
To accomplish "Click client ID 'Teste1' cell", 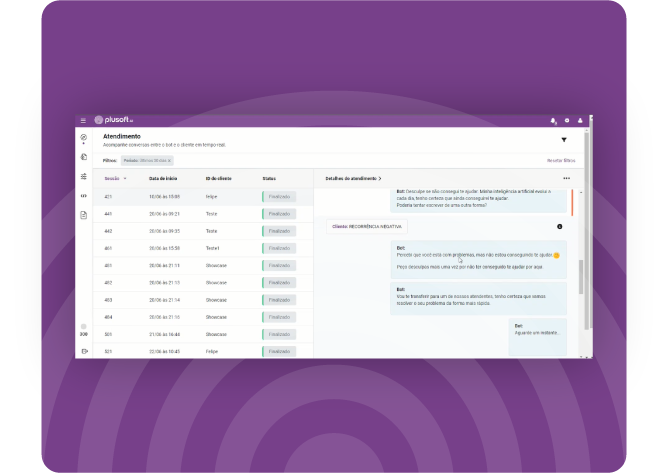I will pyautogui.click(x=212, y=248).
